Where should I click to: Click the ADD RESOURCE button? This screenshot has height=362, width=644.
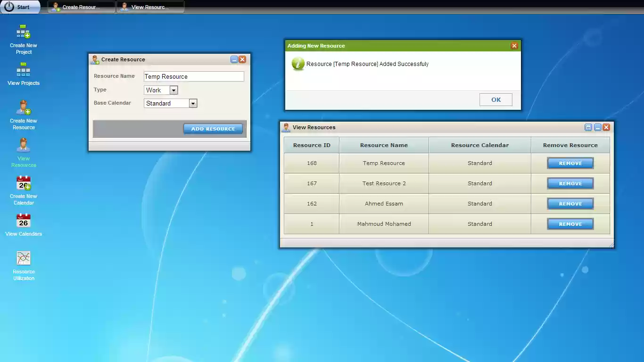(x=213, y=129)
